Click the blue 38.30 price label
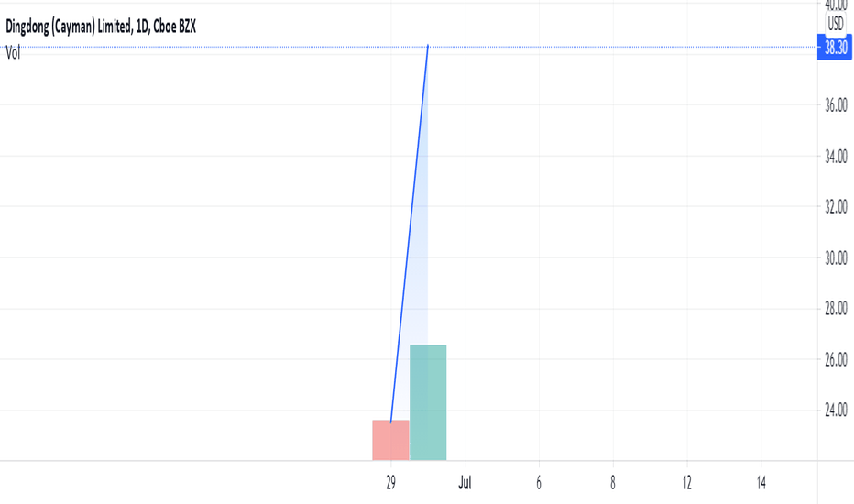The width and height of the screenshot is (854, 504). pos(835,48)
